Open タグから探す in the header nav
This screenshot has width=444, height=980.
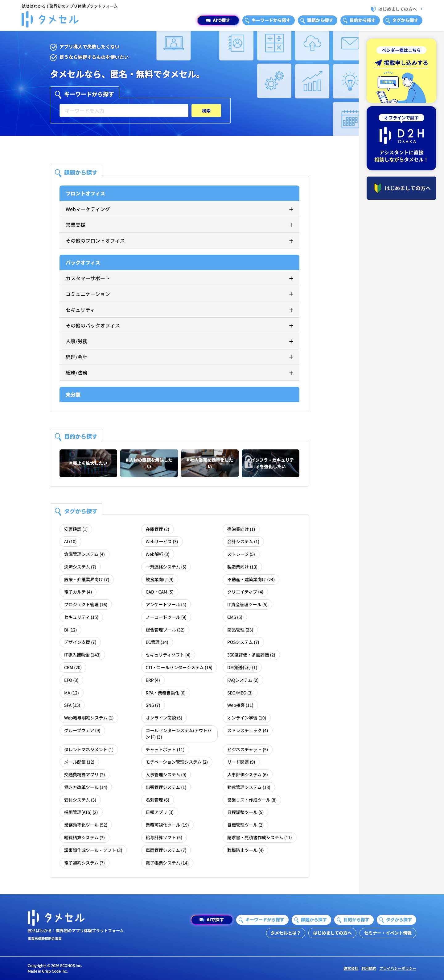coord(402,21)
